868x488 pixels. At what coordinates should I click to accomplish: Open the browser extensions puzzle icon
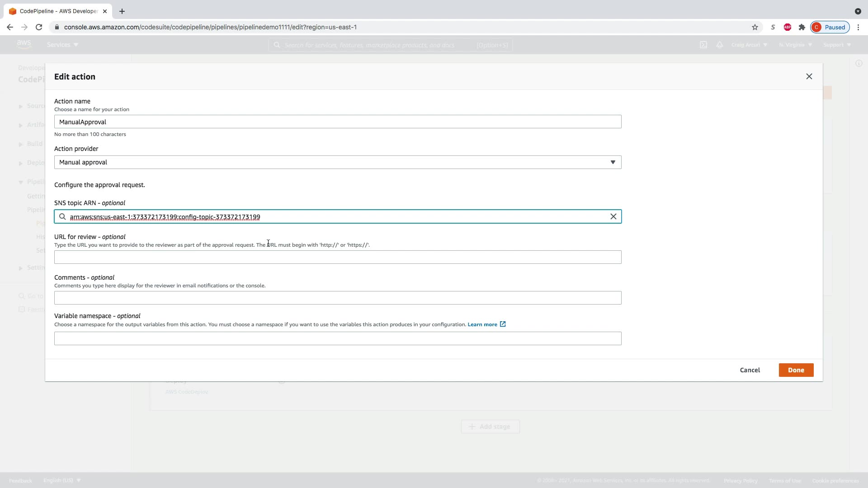pyautogui.click(x=802, y=27)
